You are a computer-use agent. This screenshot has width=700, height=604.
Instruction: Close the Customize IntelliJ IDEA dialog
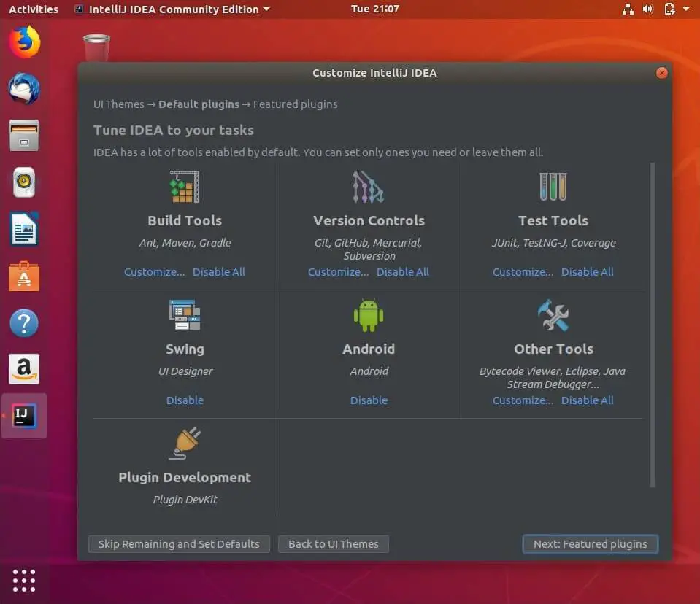661,73
